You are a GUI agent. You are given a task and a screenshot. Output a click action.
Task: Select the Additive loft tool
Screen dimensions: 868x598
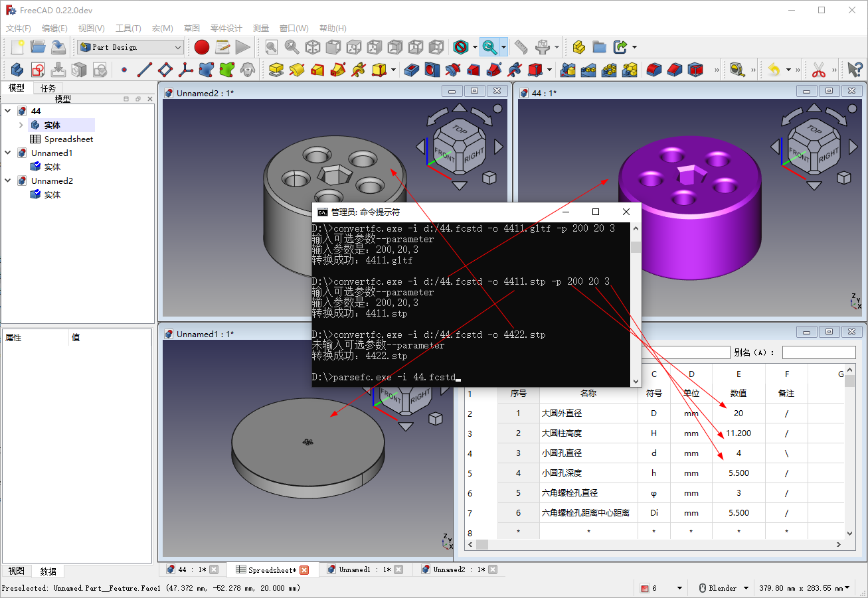point(317,69)
